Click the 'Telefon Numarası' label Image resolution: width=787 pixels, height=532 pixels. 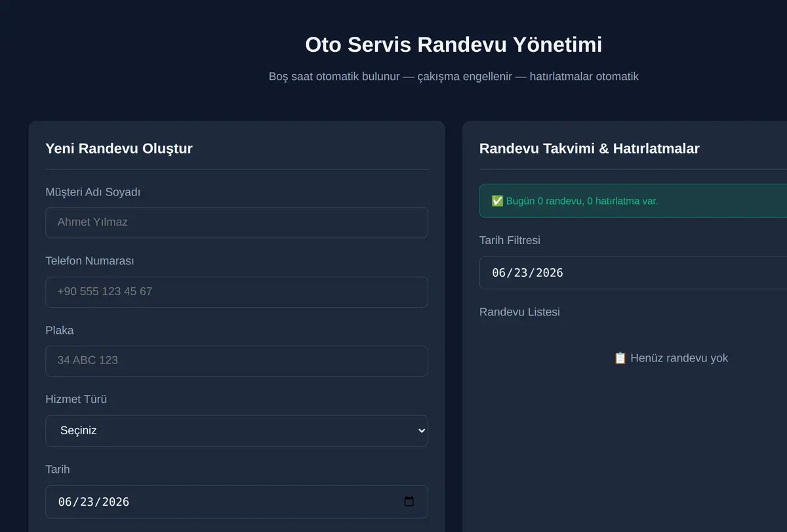pos(90,261)
